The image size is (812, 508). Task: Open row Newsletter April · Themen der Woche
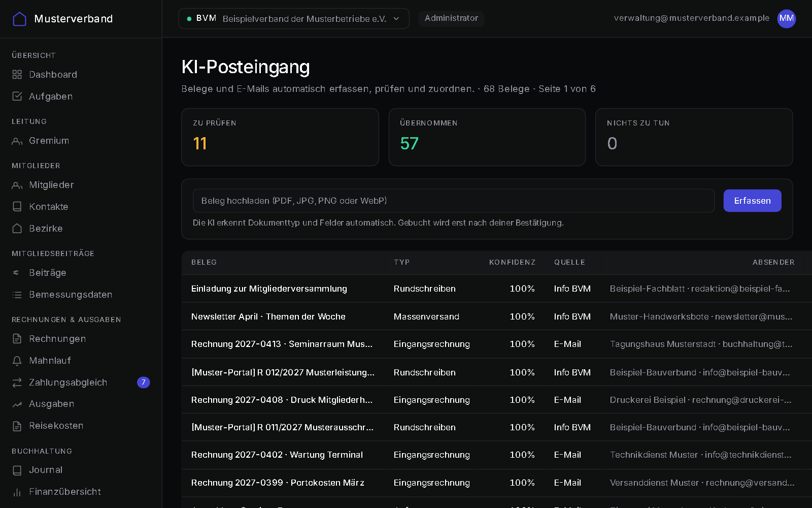497,316
